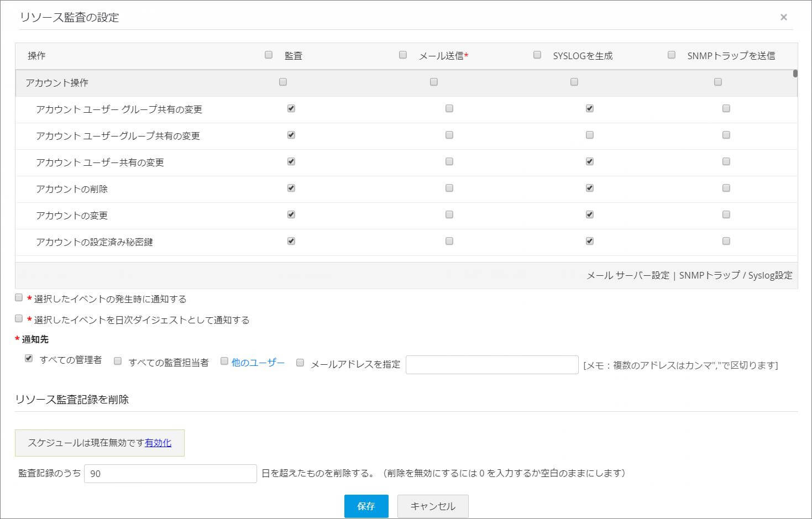The height and width of the screenshot is (519, 812).
Task: Enable SYSLOG for アカウント ユーザーグループ共有の変更 row
Action: click(590, 135)
